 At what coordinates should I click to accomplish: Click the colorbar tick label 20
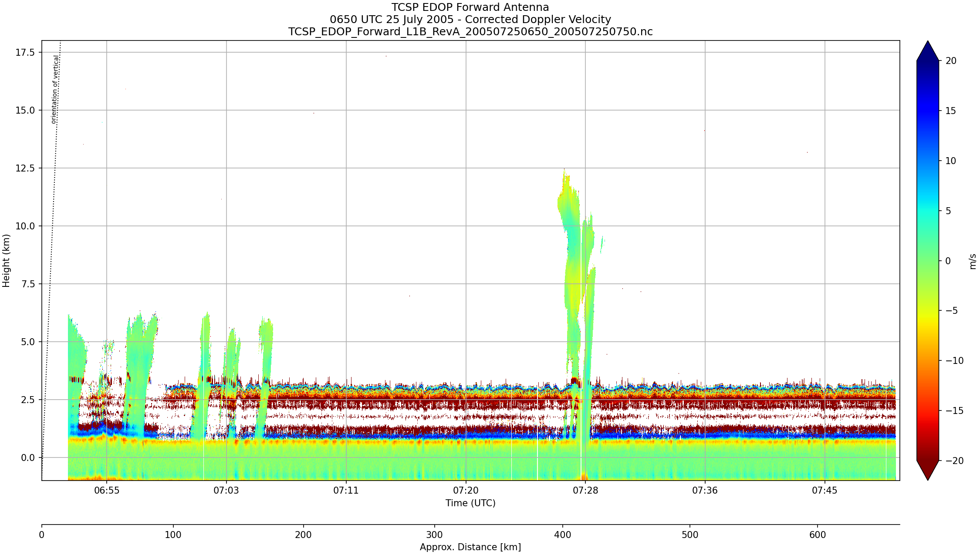(x=951, y=61)
